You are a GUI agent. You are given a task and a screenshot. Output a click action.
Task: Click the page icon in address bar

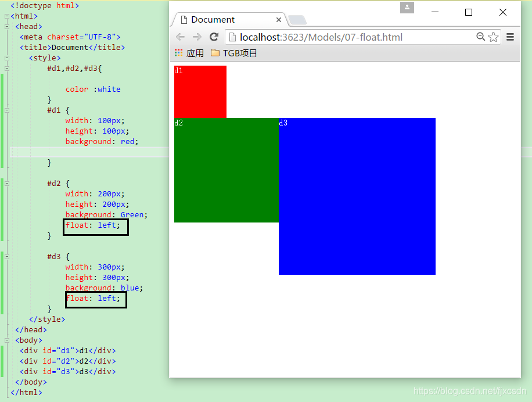pyautogui.click(x=232, y=37)
